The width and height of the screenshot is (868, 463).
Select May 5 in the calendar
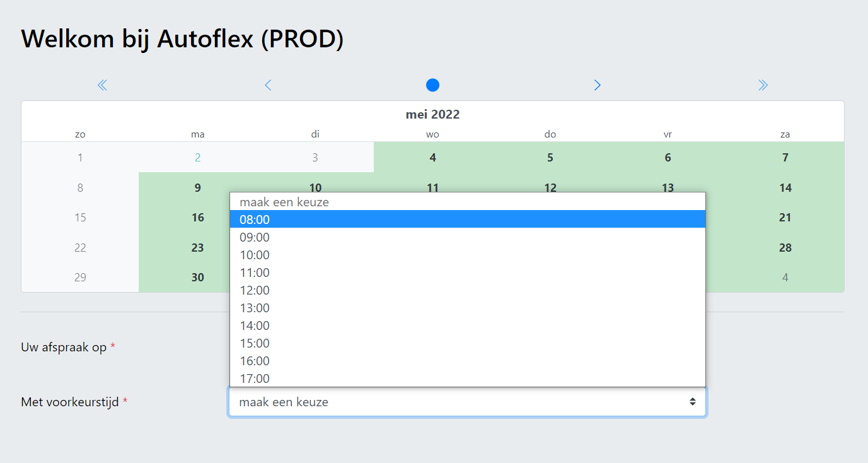[x=550, y=158]
